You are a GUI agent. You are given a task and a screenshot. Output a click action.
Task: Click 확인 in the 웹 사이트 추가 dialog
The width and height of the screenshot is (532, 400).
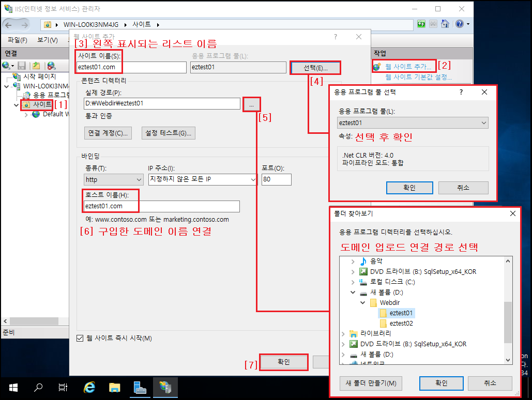tap(284, 362)
